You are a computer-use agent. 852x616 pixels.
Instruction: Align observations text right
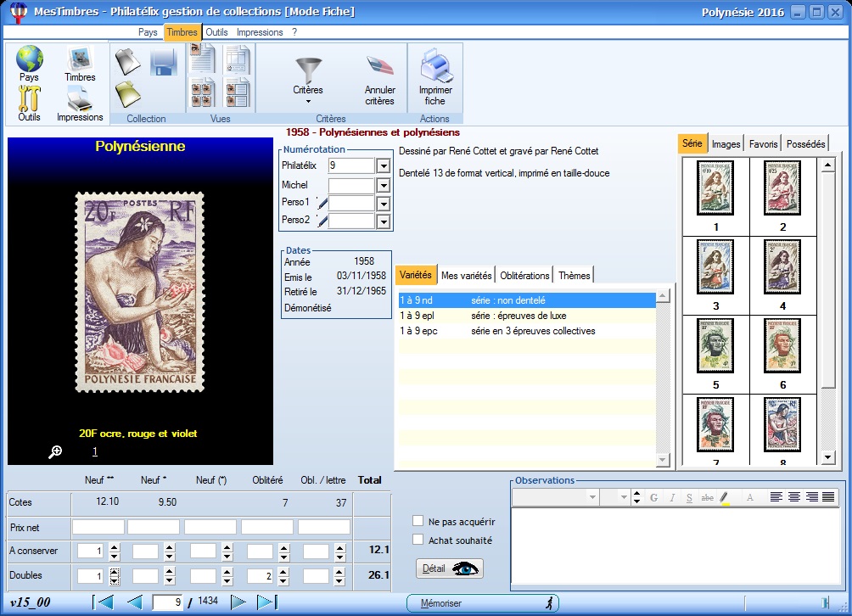[x=812, y=497]
